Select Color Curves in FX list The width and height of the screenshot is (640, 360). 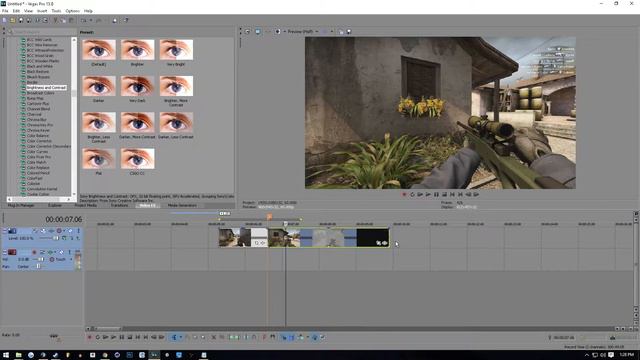pos(37,151)
